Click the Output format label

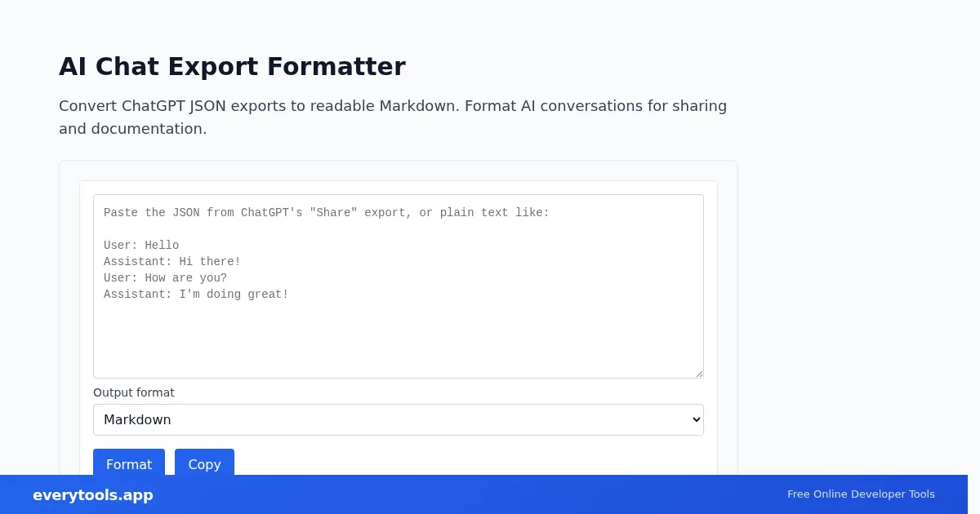point(133,392)
